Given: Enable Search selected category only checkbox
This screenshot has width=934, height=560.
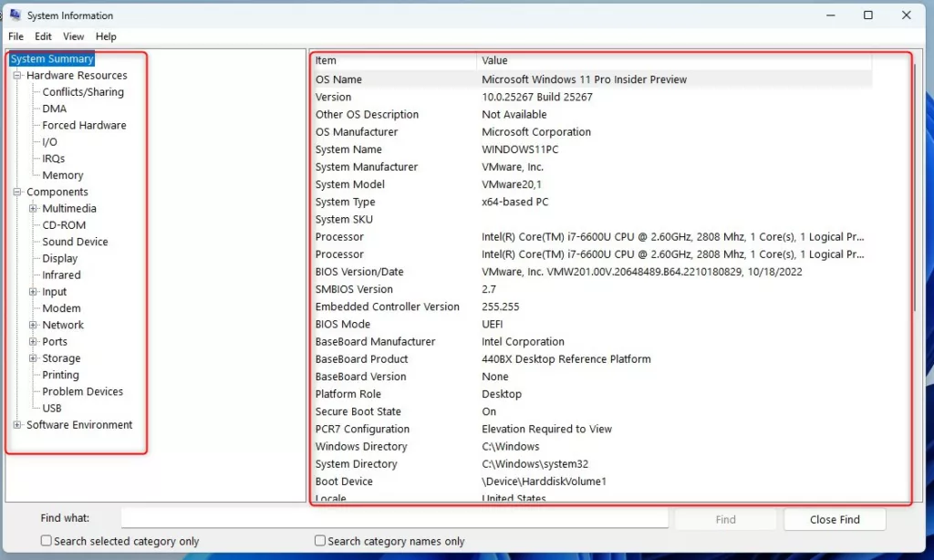Looking at the screenshot, I should coord(46,540).
